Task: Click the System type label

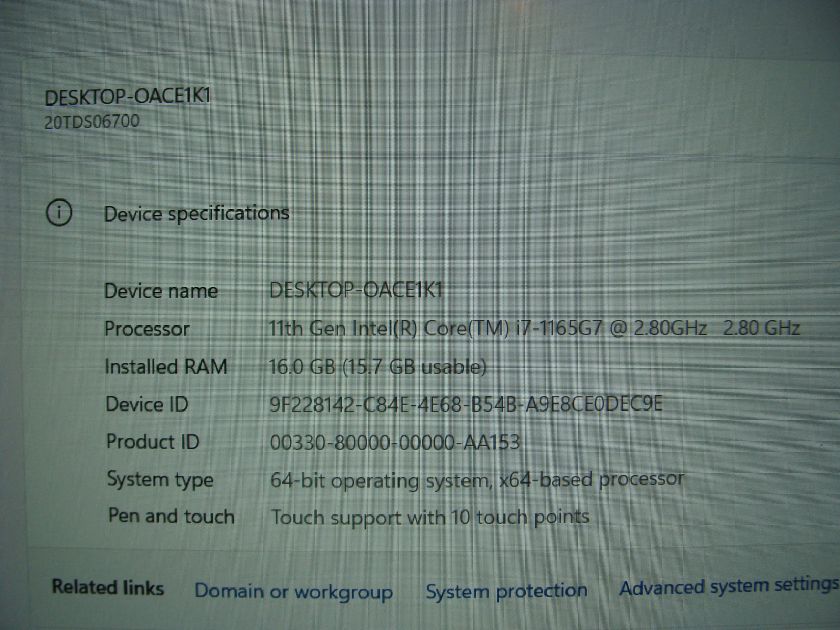Action: (160, 480)
